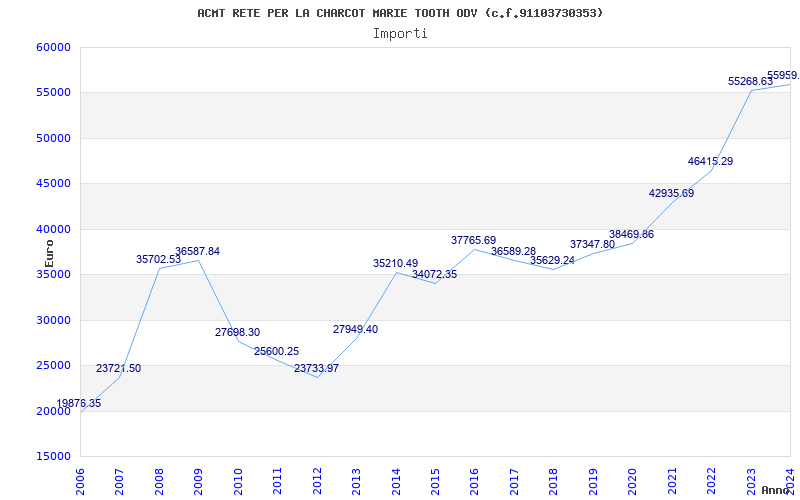Click the y-axis value 45000
The height and width of the screenshot is (500, 800).
[53, 184]
